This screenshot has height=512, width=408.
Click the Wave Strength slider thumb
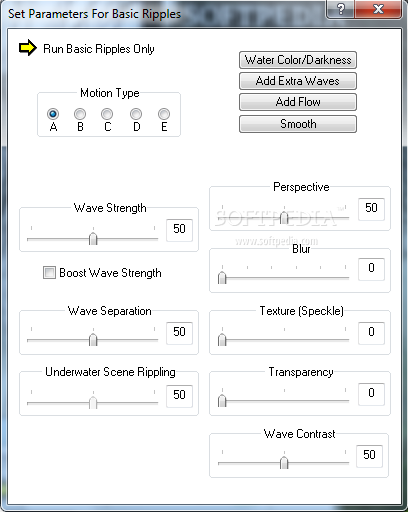coord(93,239)
